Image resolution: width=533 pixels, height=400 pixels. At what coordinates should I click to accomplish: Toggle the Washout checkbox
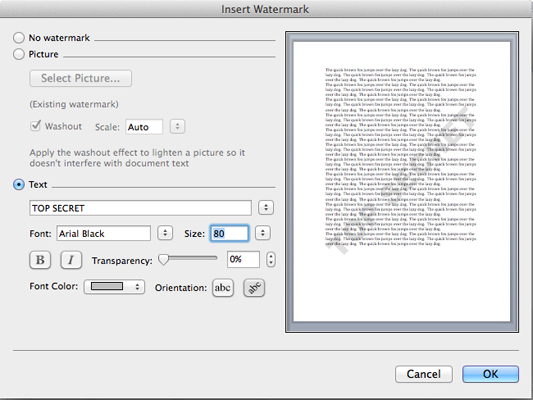(x=35, y=125)
